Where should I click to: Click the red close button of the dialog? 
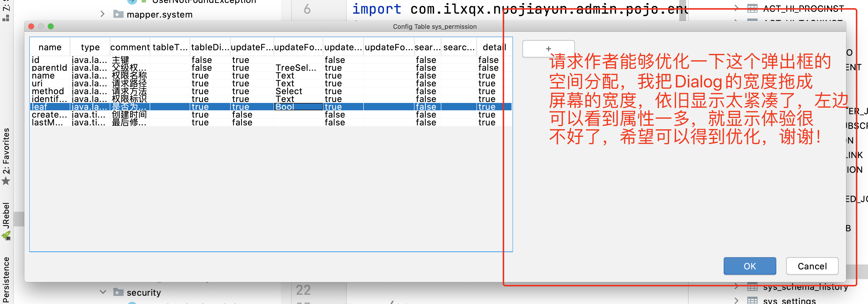pos(31,26)
